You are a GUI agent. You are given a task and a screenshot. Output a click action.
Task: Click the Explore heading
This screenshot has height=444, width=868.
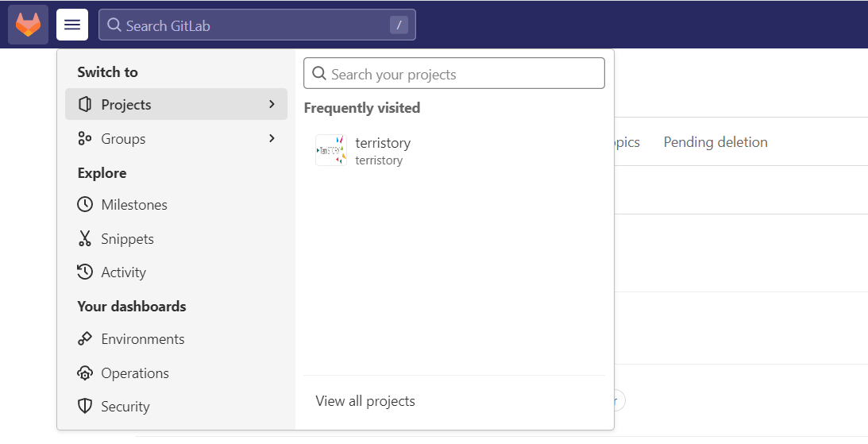(x=102, y=172)
